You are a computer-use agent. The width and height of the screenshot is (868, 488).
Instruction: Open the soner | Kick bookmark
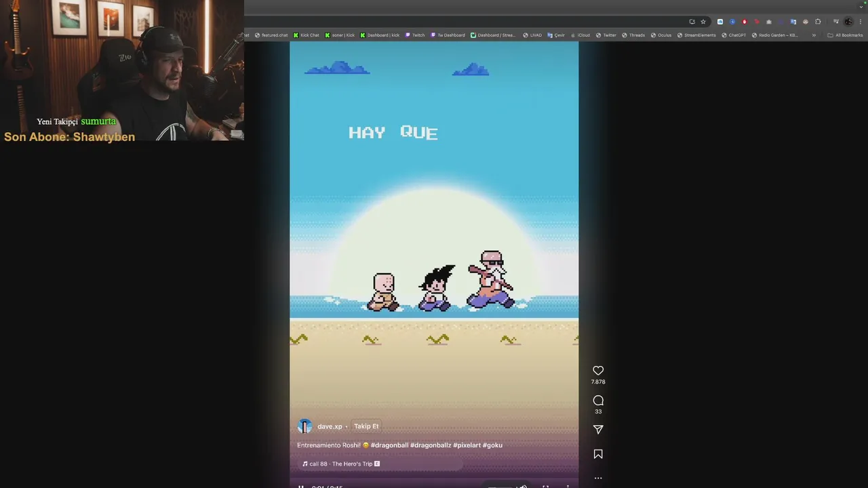(340, 35)
